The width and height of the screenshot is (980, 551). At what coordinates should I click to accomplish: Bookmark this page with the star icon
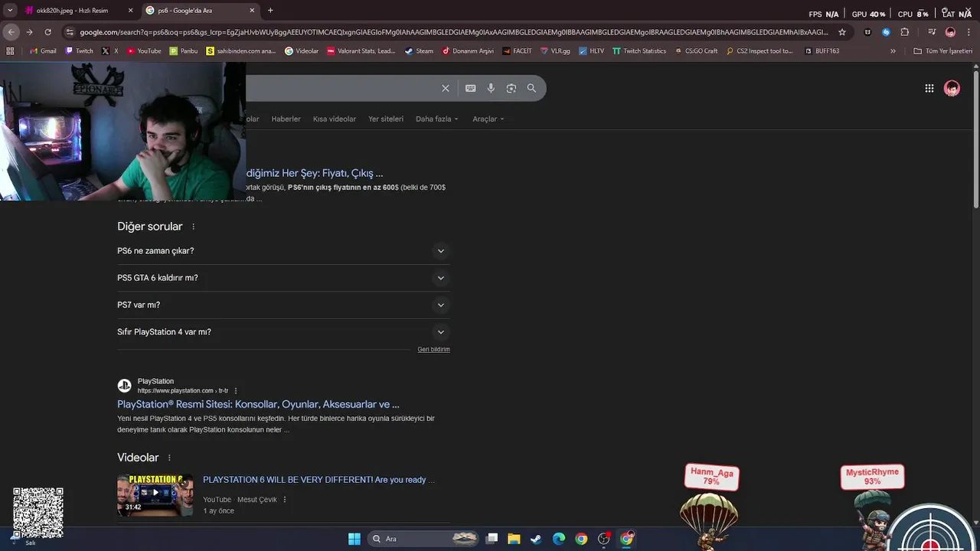842,32
